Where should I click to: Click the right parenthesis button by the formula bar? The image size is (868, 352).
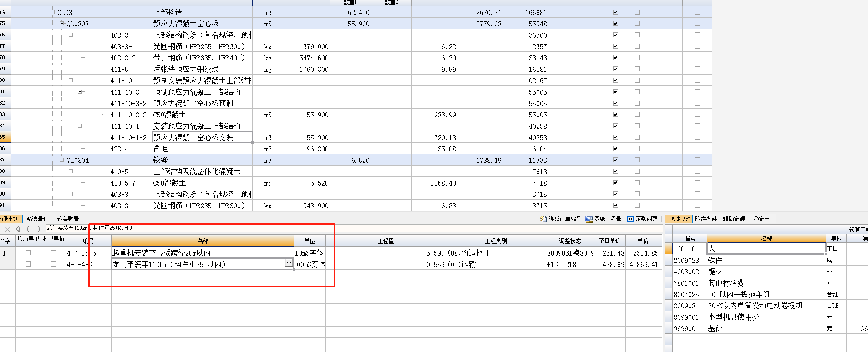point(39,229)
